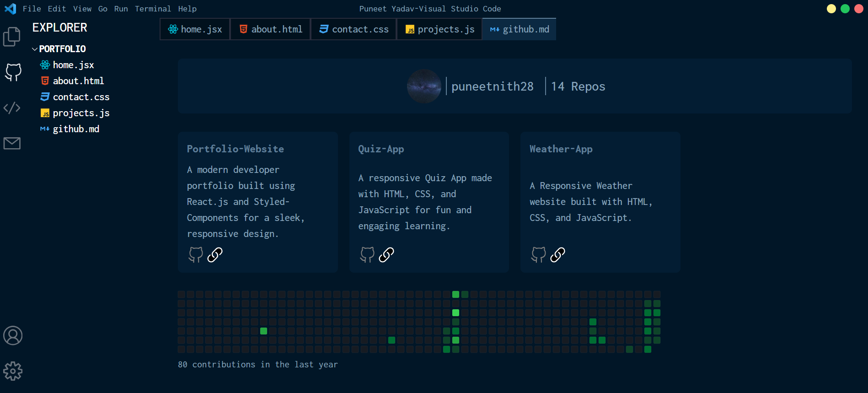Open the settings gear icon
The width and height of the screenshot is (868, 393).
pos(13,371)
